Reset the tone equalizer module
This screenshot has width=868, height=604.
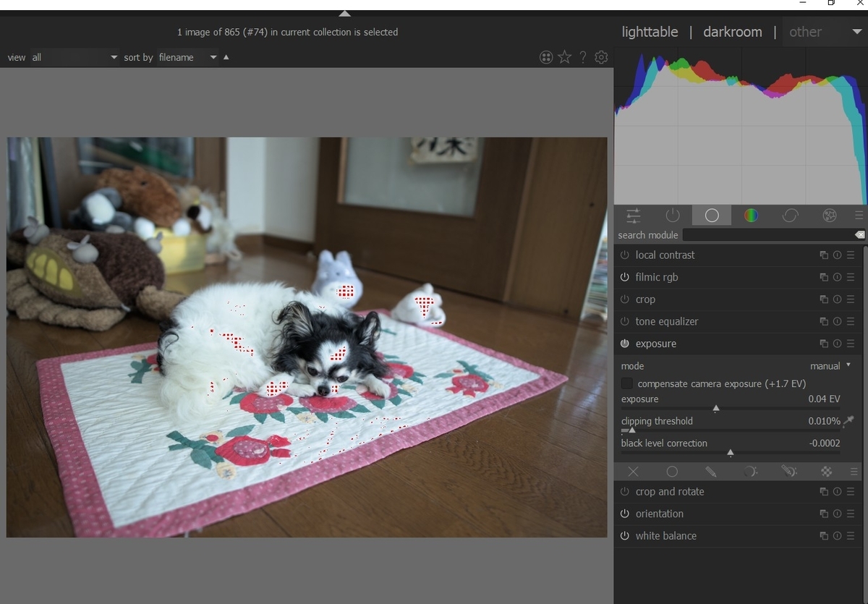838,322
